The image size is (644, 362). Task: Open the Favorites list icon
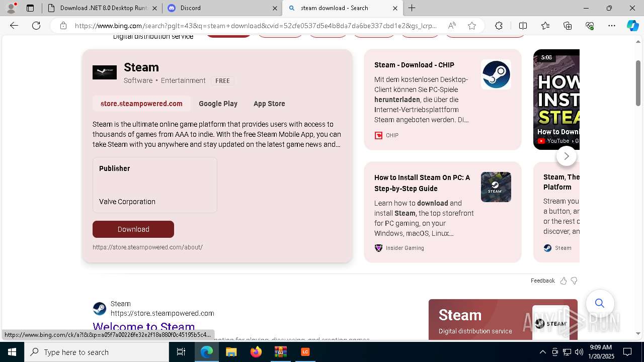point(545,26)
